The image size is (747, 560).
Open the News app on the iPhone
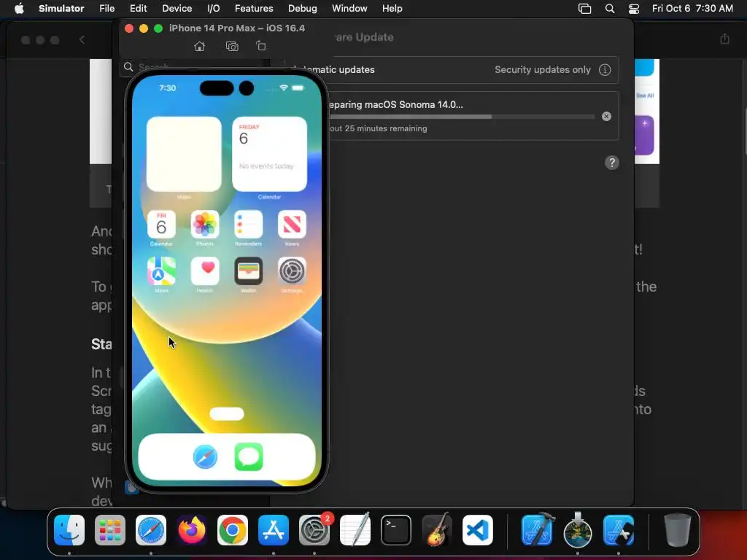tap(292, 225)
